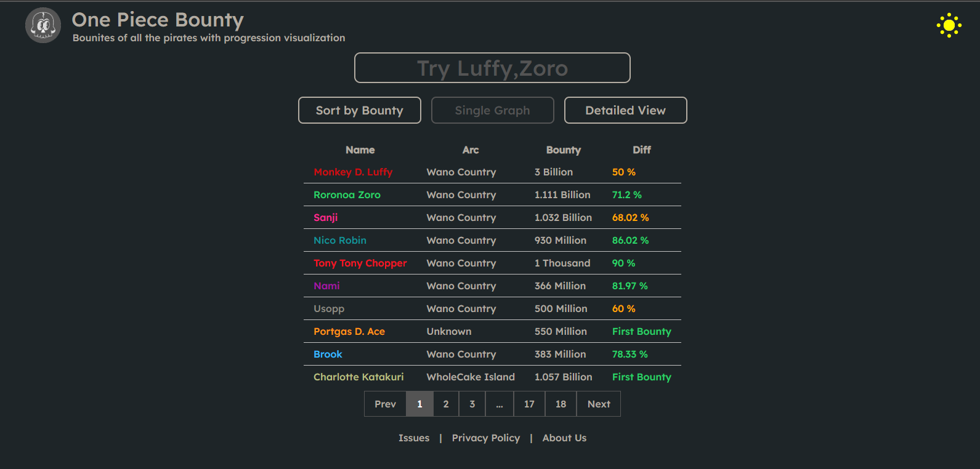This screenshot has width=980, height=469.
Task: Click the 60 % diff value
Action: click(624, 309)
